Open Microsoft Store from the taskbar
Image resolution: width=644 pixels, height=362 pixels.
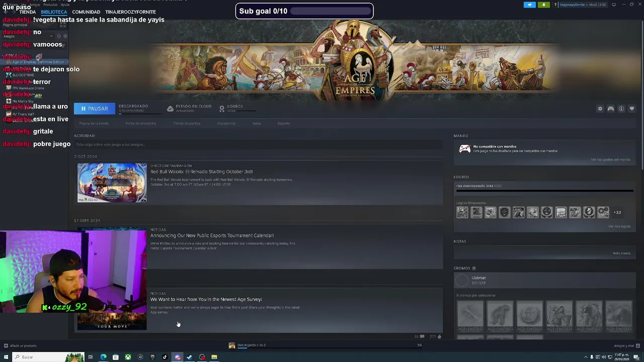[116, 357]
